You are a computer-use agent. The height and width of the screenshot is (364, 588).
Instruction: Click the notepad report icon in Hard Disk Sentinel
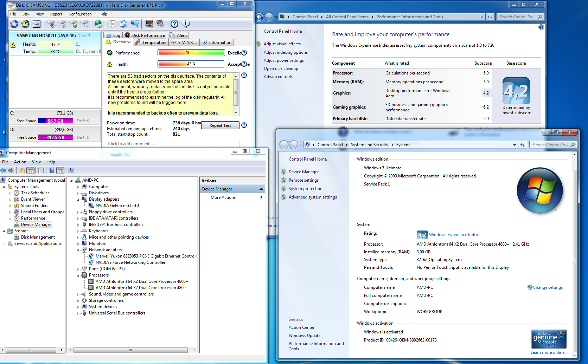(113, 24)
